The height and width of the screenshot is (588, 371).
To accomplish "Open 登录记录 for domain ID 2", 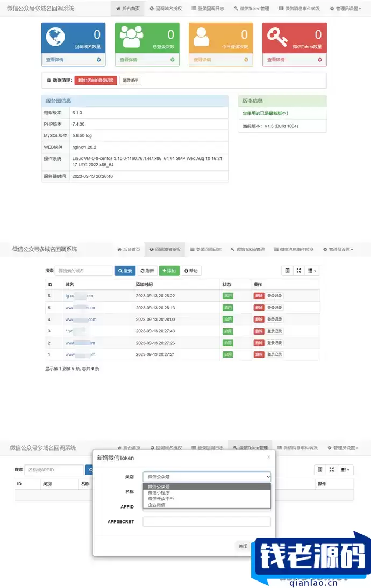I will (275, 343).
